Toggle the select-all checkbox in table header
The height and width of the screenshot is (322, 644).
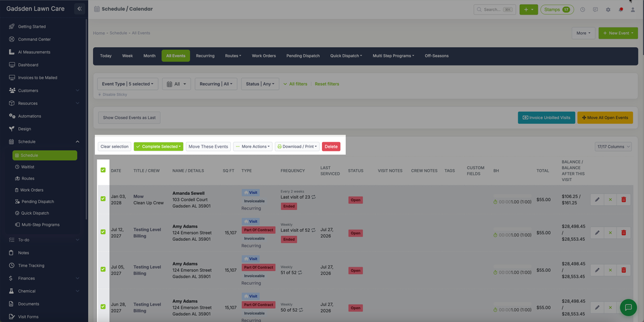103,170
